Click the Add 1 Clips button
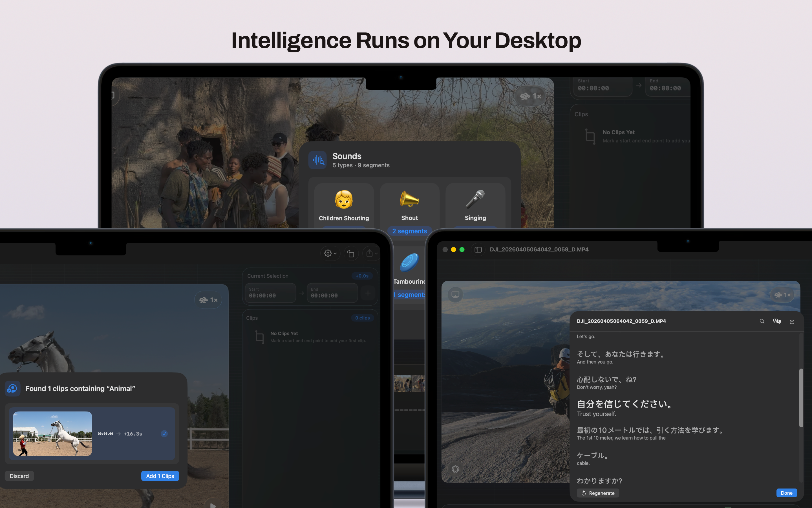The image size is (812, 508). click(x=160, y=476)
